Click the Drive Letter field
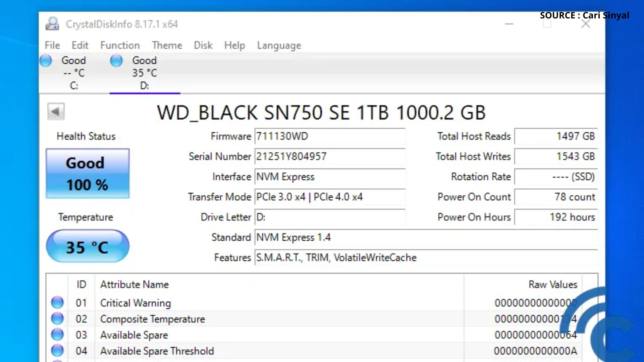This screenshot has width=644, height=362. 330,217
